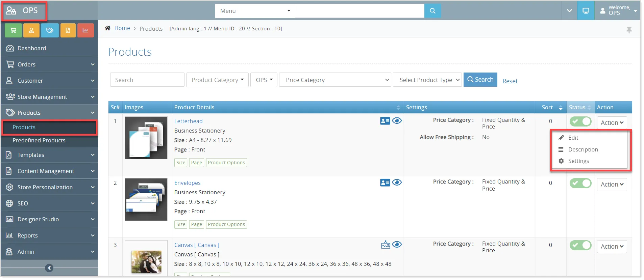This screenshot has height=280, width=644.
Task: Preview Envelopes with the eye icon
Action: 397,183
